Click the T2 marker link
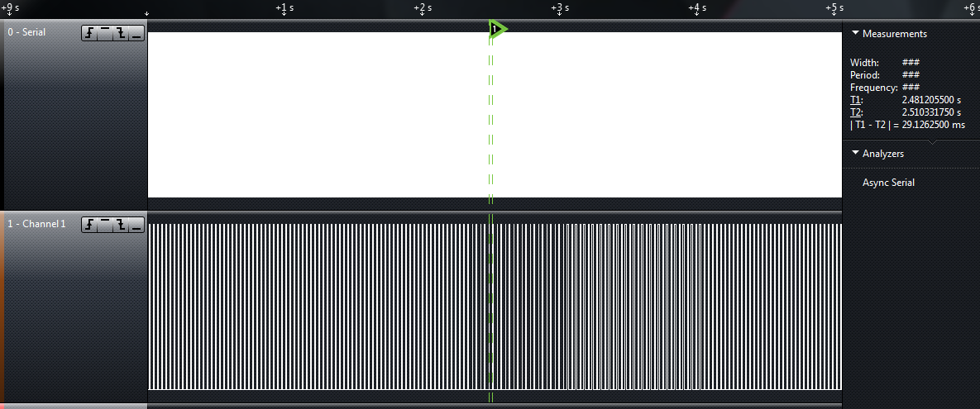This screenshot has height=409, width=980. pyautogui.click(x=856, y=112)
